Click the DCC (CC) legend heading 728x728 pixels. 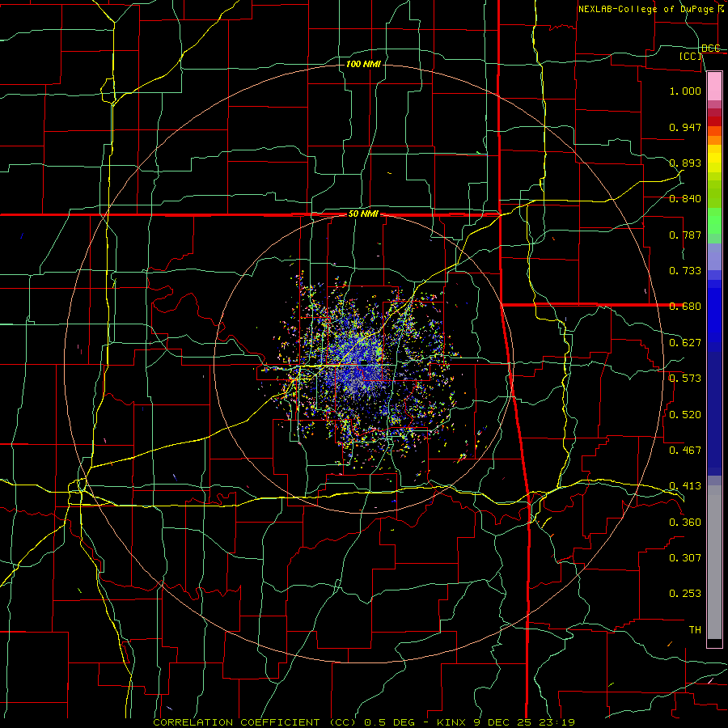[700, 52]
